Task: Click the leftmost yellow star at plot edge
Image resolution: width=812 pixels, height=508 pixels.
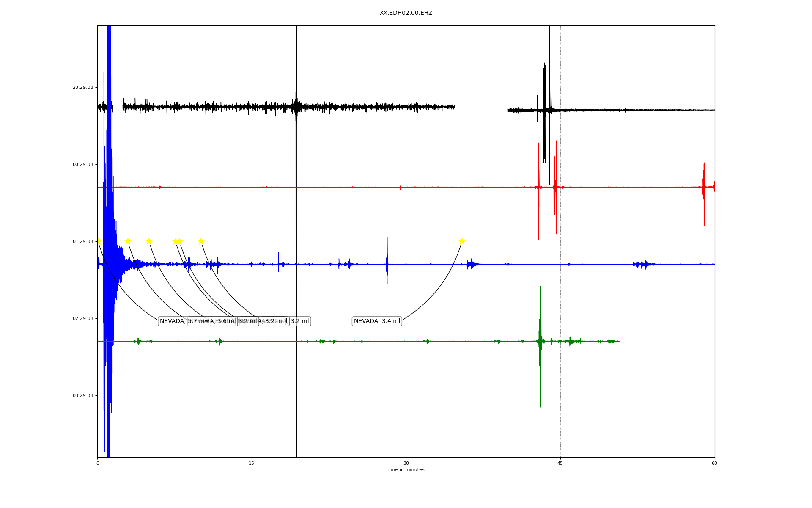Action: 99,241
